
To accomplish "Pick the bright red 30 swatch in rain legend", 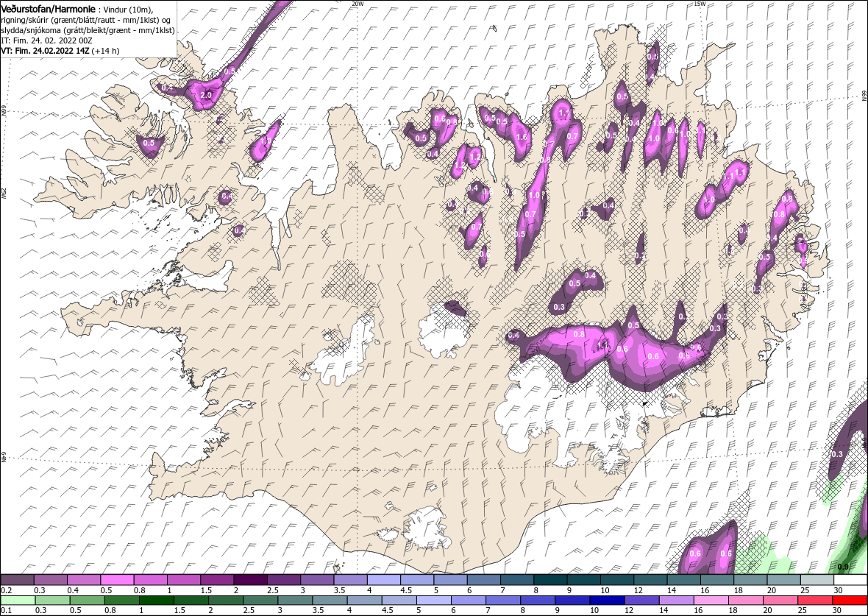I will 850,601.
